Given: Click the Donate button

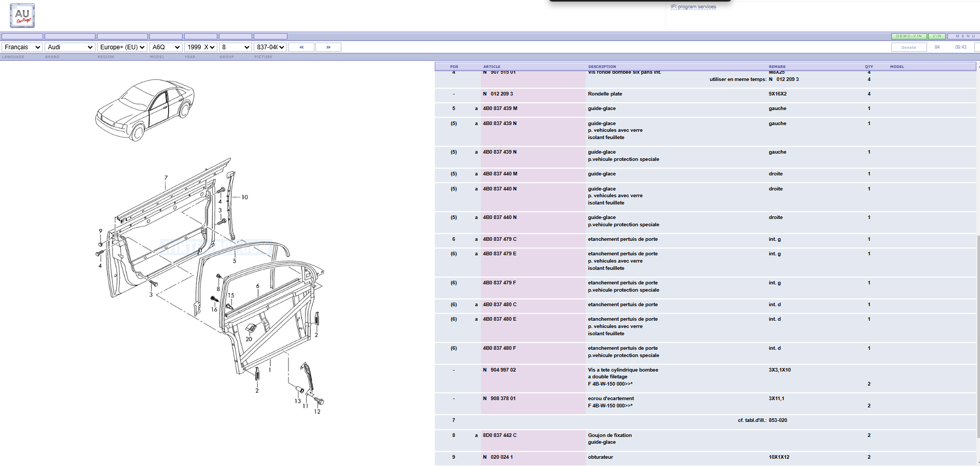Looking at the screenshot, I should pos(909,47).
